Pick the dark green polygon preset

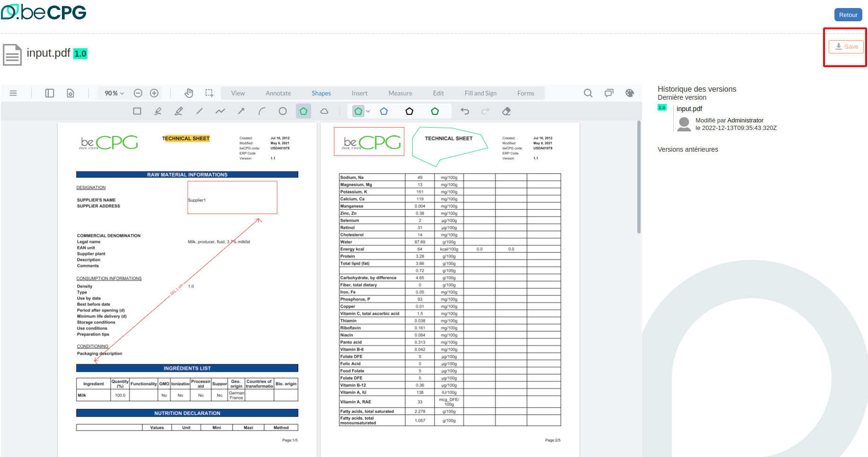435,111
